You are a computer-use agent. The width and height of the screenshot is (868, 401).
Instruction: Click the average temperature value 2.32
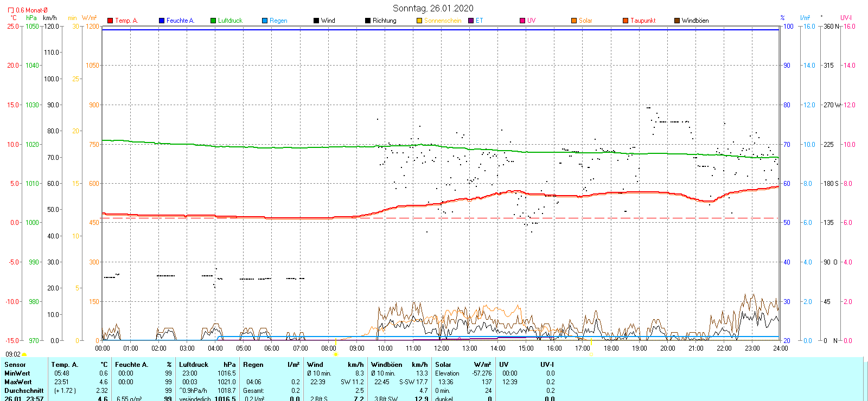[x=102, y=391]
